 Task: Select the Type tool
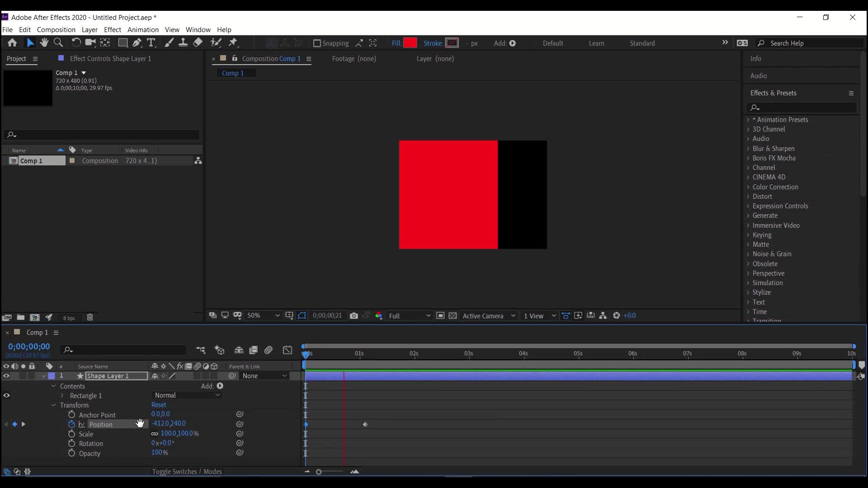[151, 42]
